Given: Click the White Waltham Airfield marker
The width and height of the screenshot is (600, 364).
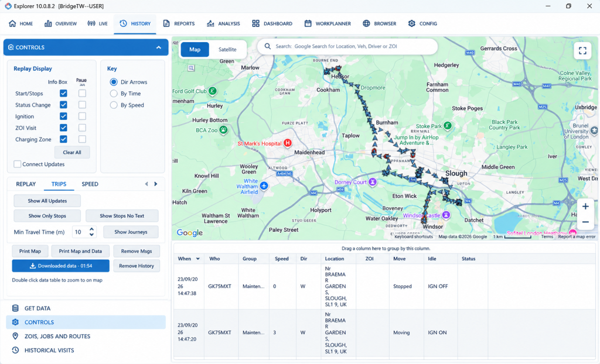Looking at the screenshot, I should [x=264, y=186].
